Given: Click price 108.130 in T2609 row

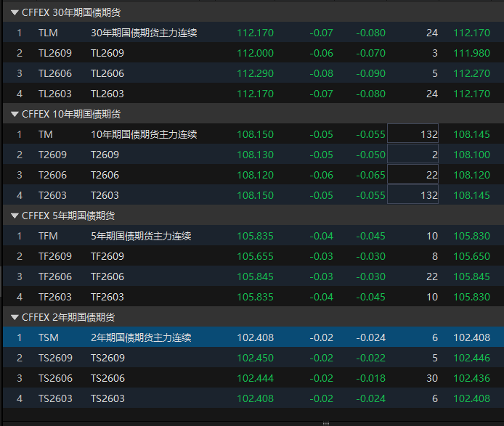Looking at the screenshot, I should tap(255, 155).
